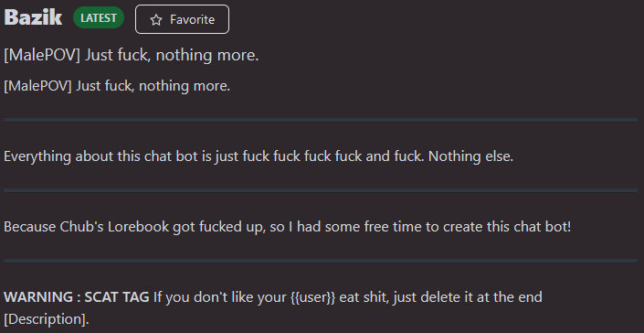Click the third horizontal divider line
644x333 pixels.
click(321, 261)
